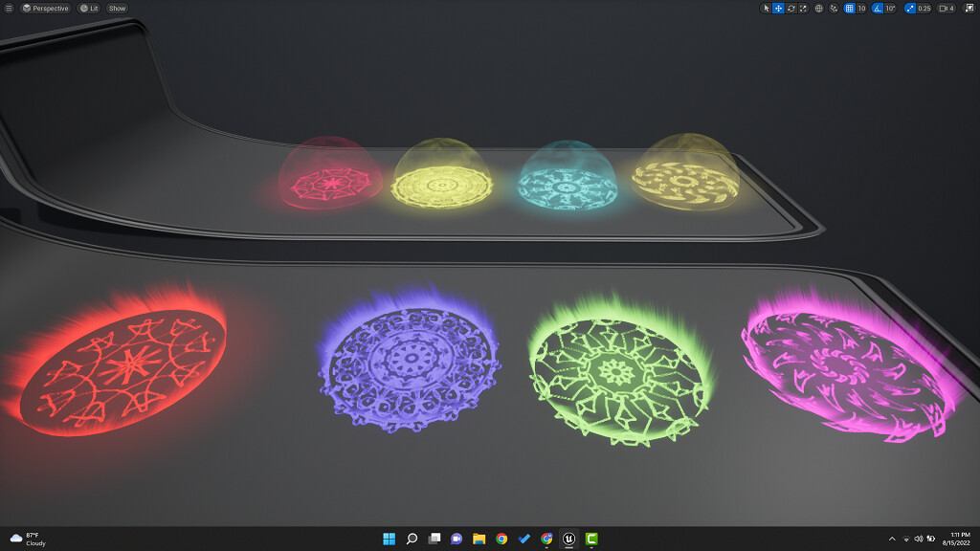The width and height of the screenshot is (980, 551).
Task: Activate the Select Objects tool
Action: [x=767, y=9]
